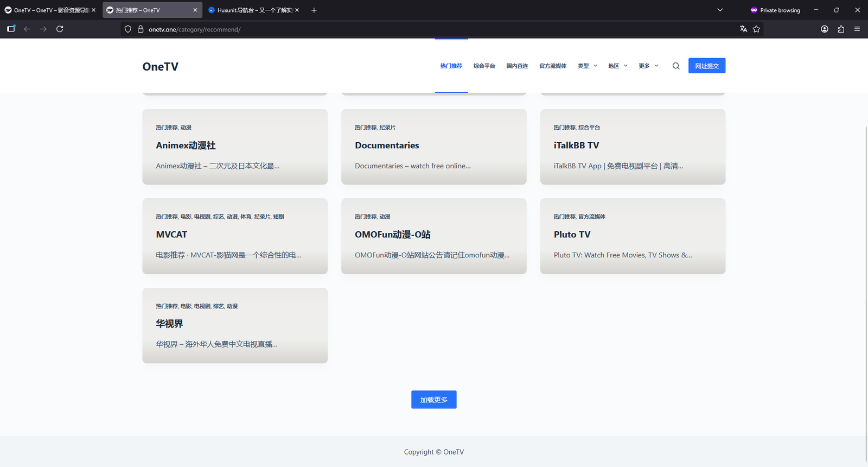Reload the current page

pyautogui.click(x=60, y=29)
